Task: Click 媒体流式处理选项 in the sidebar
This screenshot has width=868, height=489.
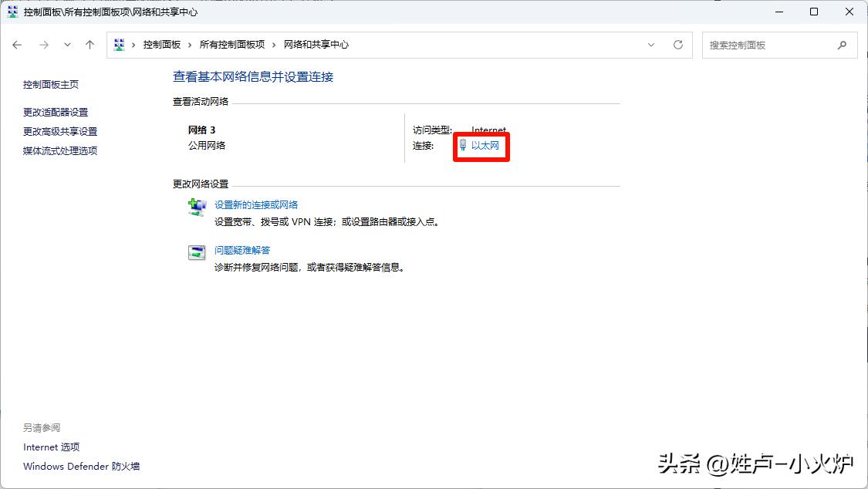Action: (x=62, y=150)
